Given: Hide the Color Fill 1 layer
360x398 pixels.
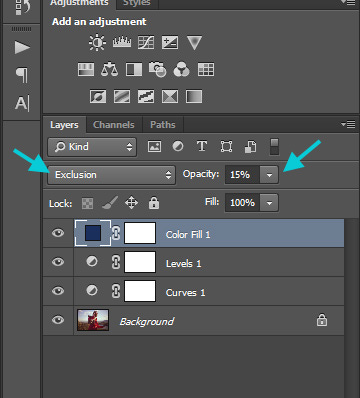Looking at the screenshot, I should (x=58, y=233).
